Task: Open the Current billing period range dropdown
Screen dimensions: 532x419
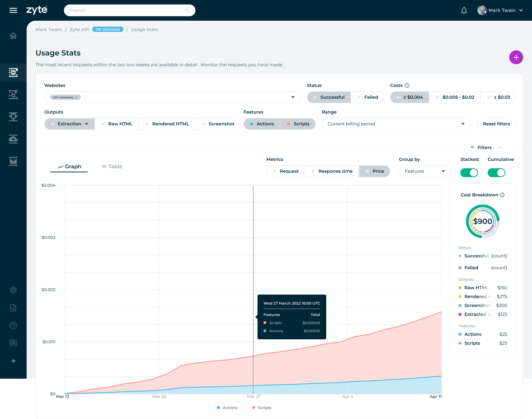Action: (396, 124)
